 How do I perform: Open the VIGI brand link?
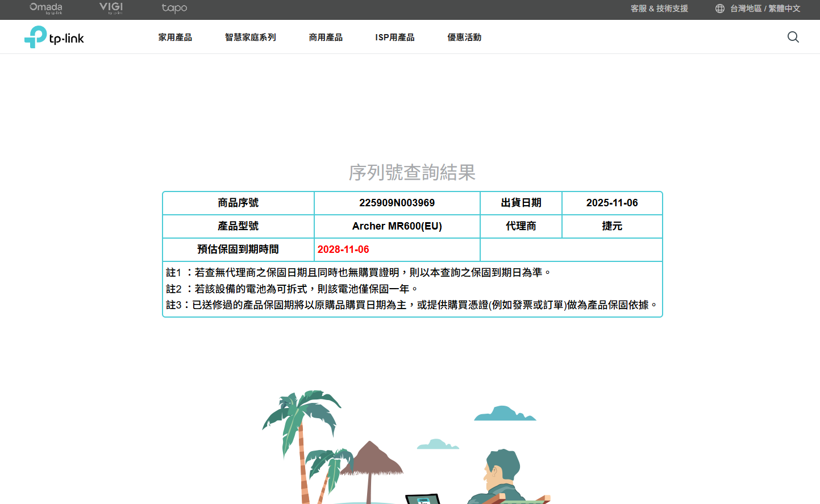pos(111,8)
